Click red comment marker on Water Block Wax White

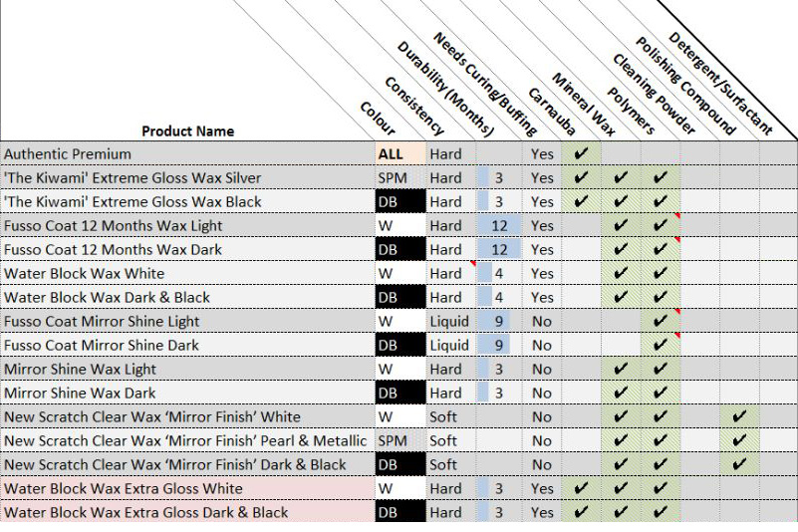pyautogui.click(x=473, y=264)
